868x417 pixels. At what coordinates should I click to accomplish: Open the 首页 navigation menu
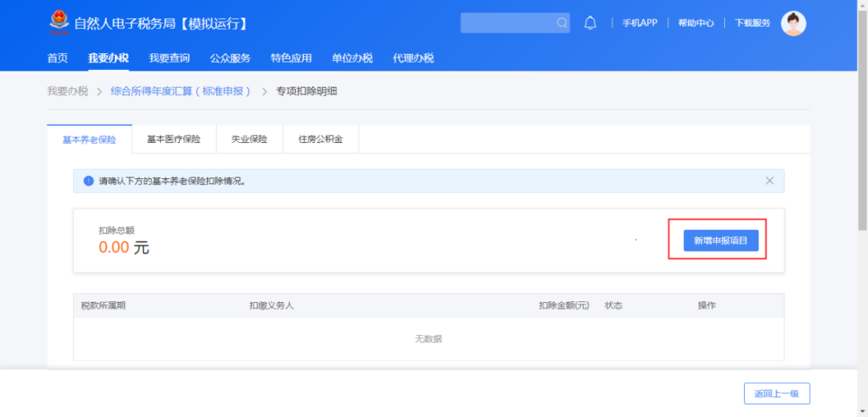[x=58, y=58]
